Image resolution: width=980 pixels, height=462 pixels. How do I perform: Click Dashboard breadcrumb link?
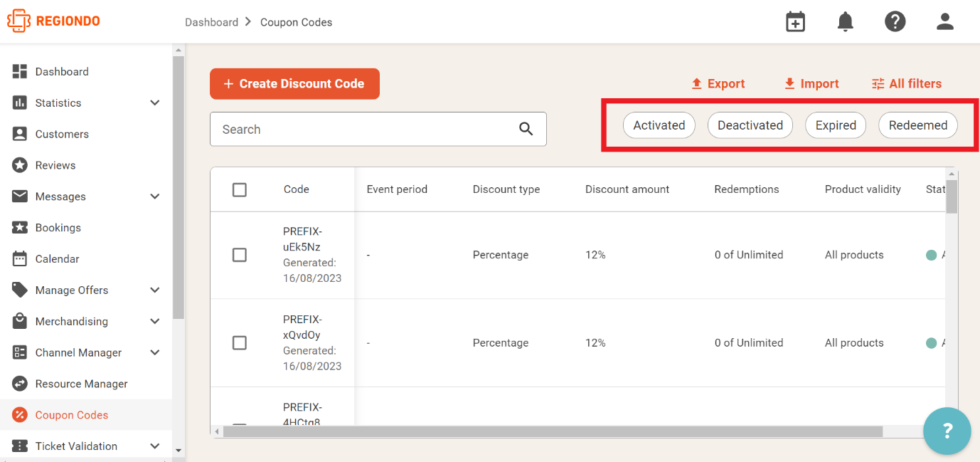[211, 22]
